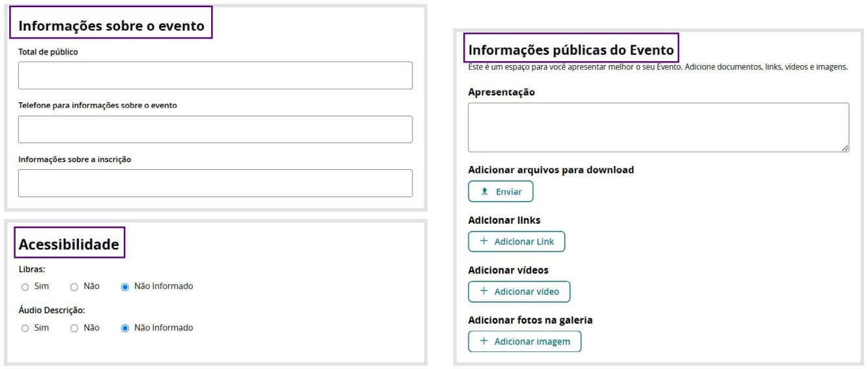
Task: Click the upload icon on Enviar button
Action: 484,192
